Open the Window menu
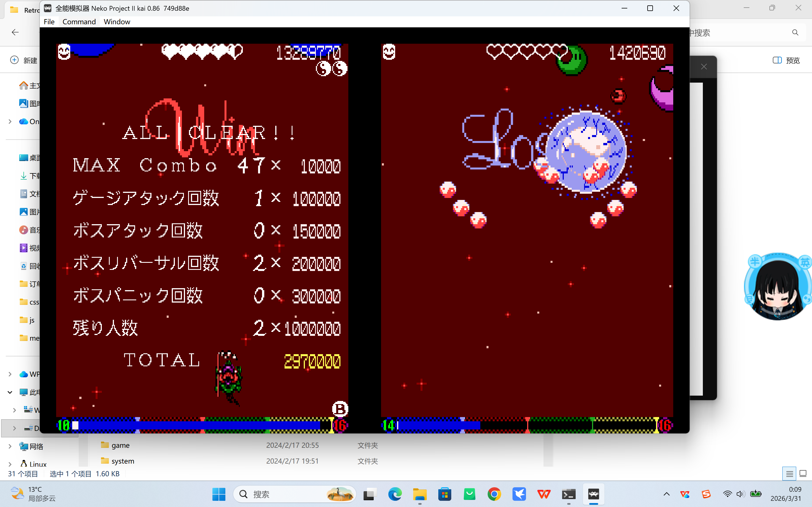 tap(117, 22)
